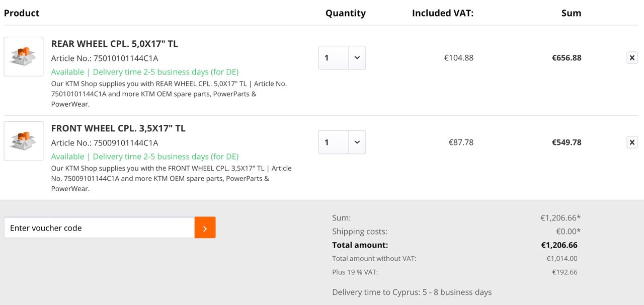
Task: Remove FRONT WHEEL item from cart
Action: pyautogui.click(x=632, y=142)
